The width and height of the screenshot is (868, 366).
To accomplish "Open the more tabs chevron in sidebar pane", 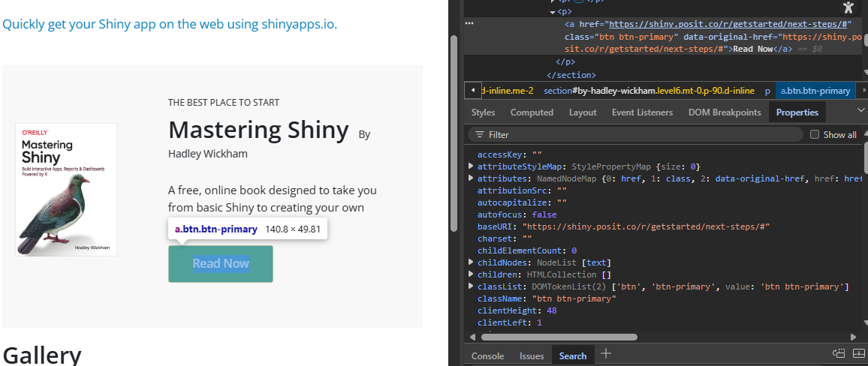I will [x=860, y=110].
